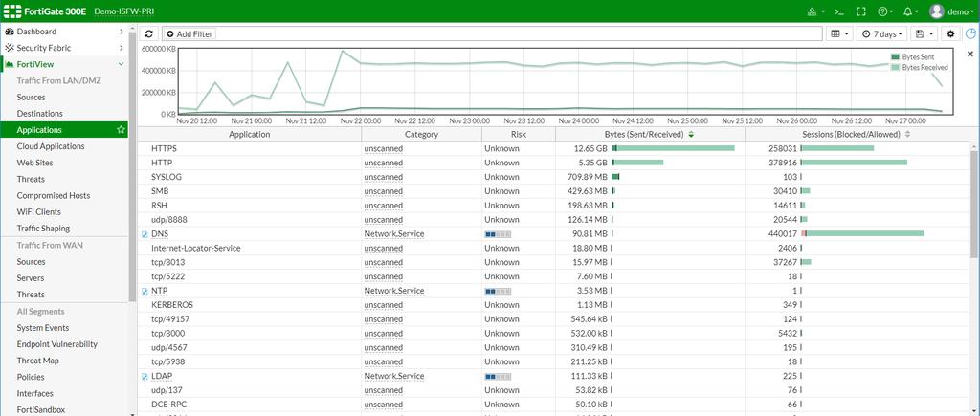Click the Add Filter button

pyautogui.click(x=189, y=33)
